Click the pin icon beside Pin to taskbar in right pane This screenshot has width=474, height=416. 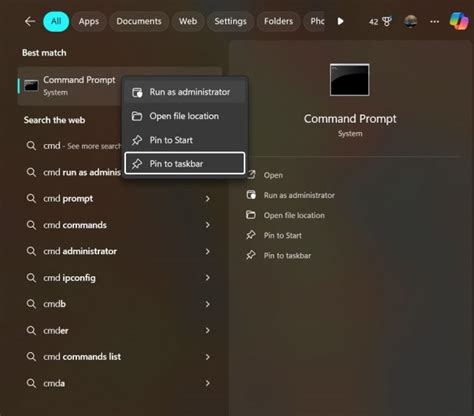(251, 255)
